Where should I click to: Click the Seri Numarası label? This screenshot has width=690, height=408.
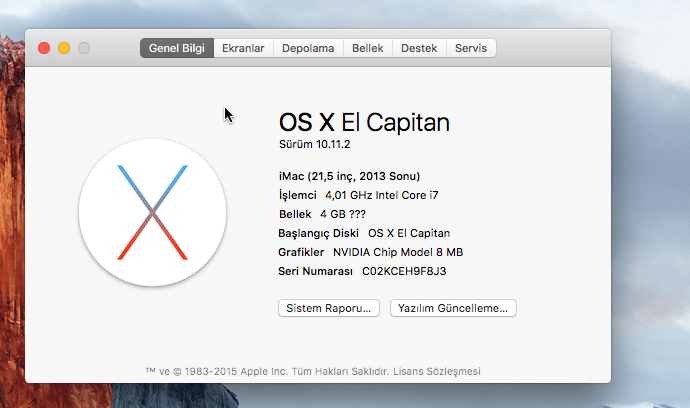tap(316, 271)
